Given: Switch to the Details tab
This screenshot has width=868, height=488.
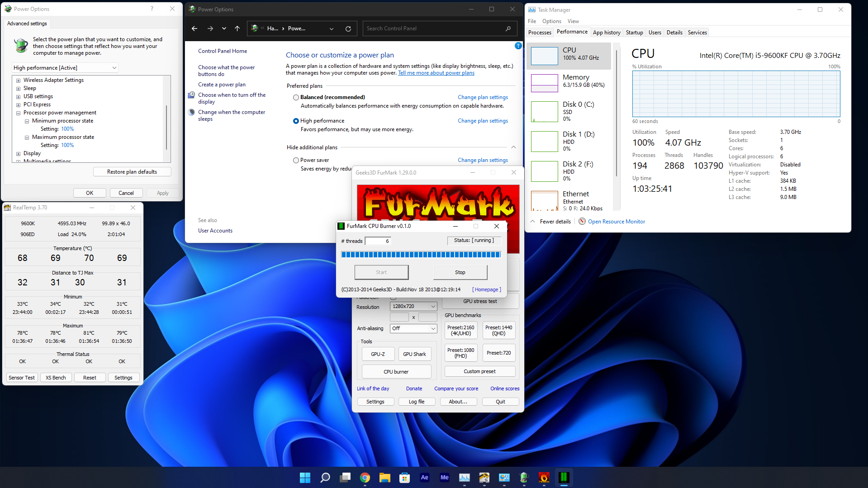Looking at the screenshot, I should click(x=674, y=33).
